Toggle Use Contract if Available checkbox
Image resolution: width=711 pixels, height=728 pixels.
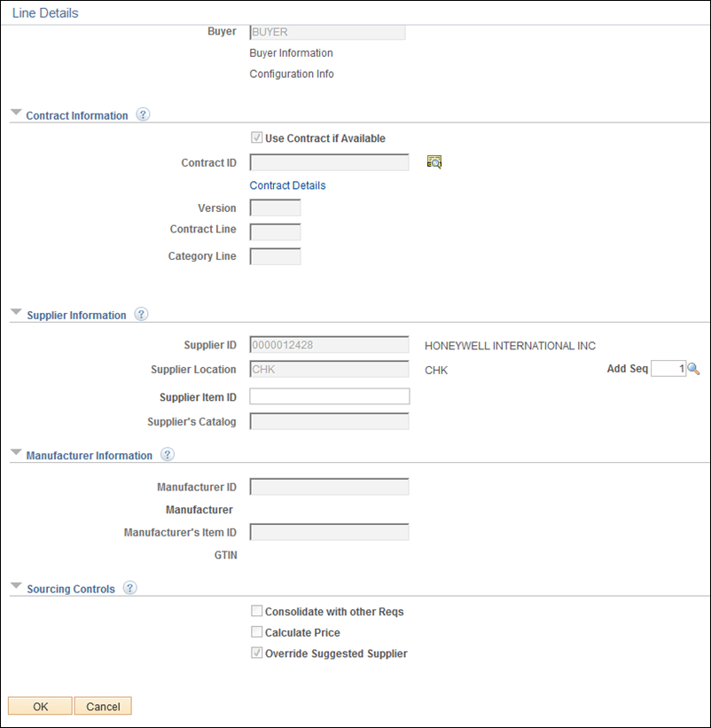[256, 137]
